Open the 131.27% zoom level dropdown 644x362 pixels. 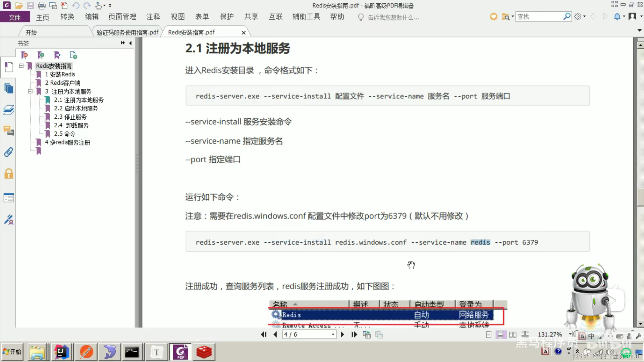[570, 334]
